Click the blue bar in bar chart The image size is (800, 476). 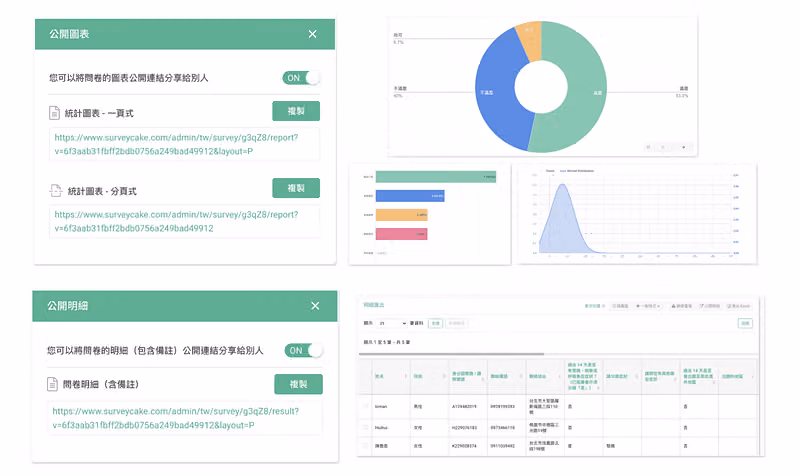pos(410,196)
